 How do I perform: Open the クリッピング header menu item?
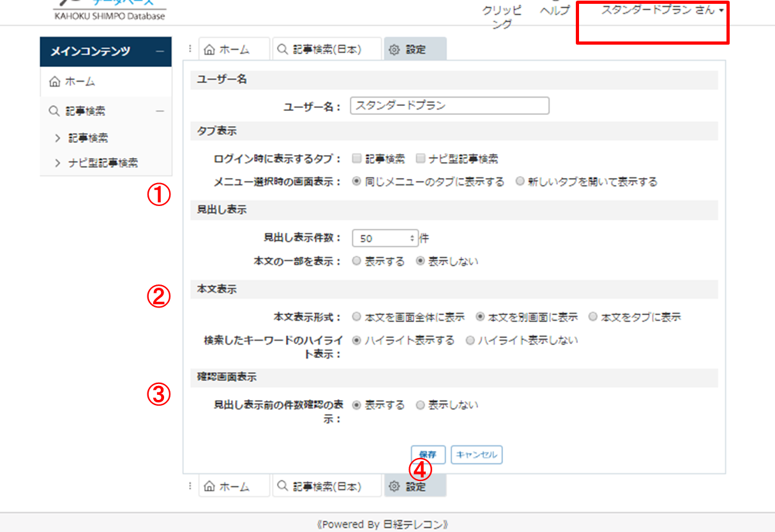point(501,17)
